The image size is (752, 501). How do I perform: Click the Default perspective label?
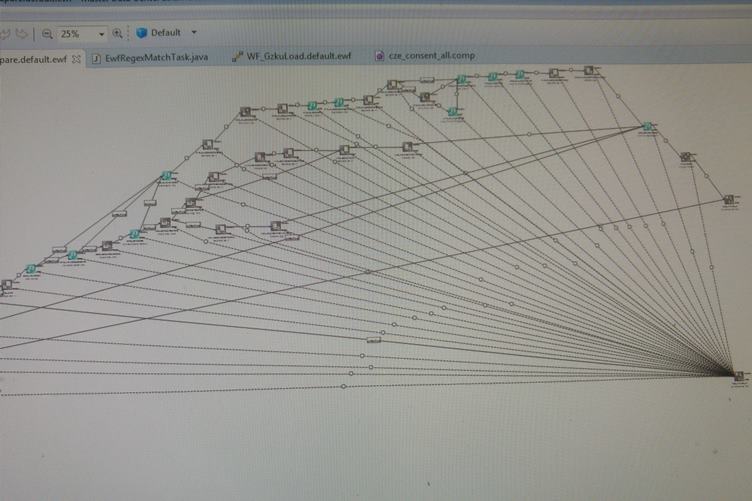coord(165,33)
